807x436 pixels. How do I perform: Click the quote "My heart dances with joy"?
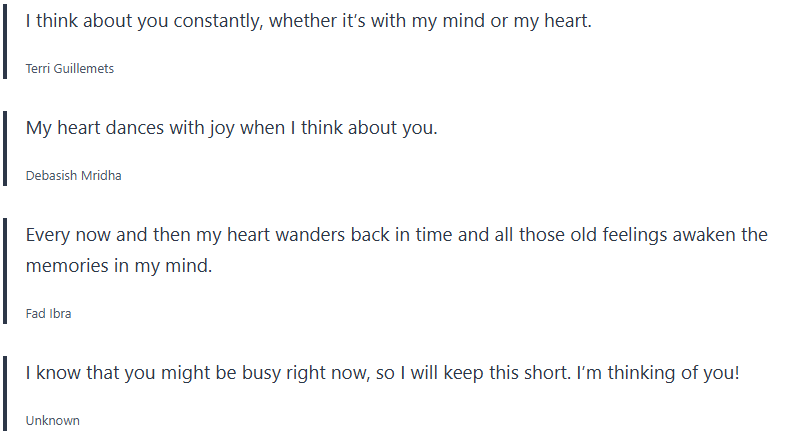click(231, 128)
